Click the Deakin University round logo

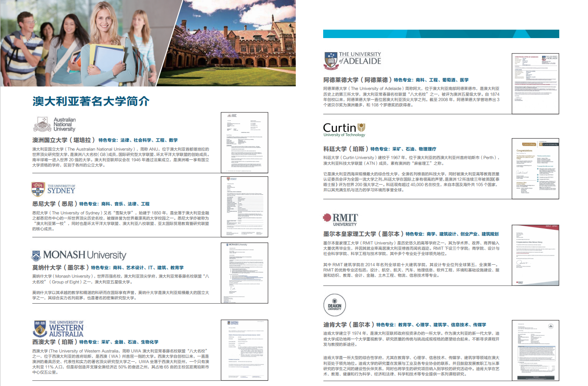pos(335,305)
